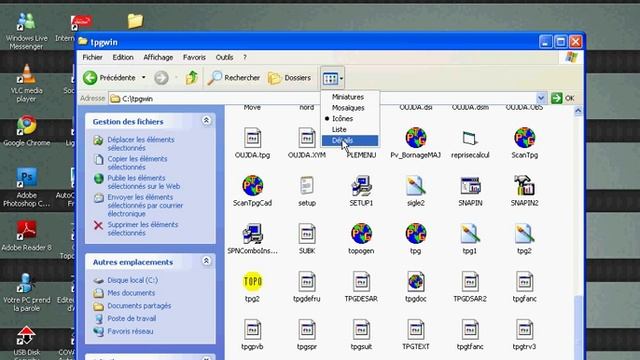Open the Précédente history dropdown arrow
The width and height of the screenshot is (640, 360).
coord(144,78)
